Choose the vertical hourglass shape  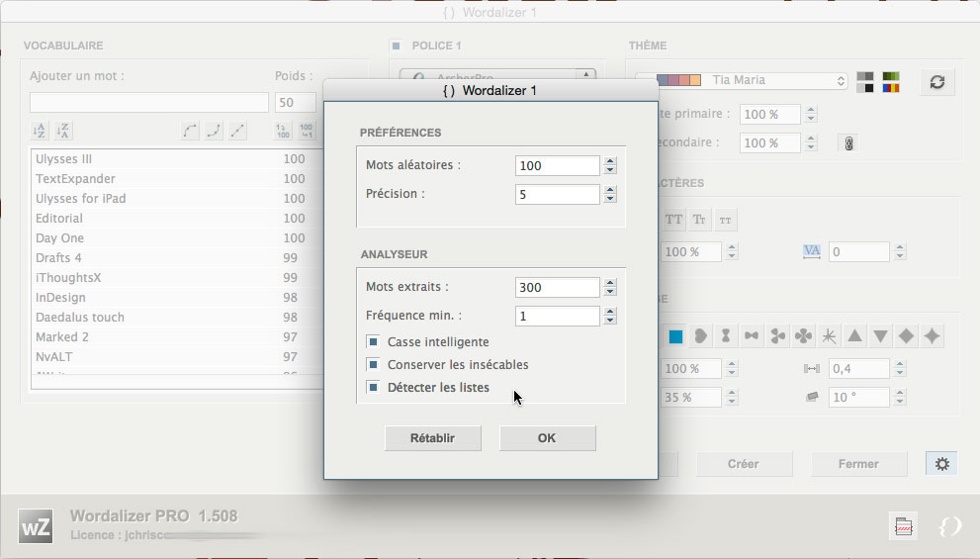[x=726, y=336]
